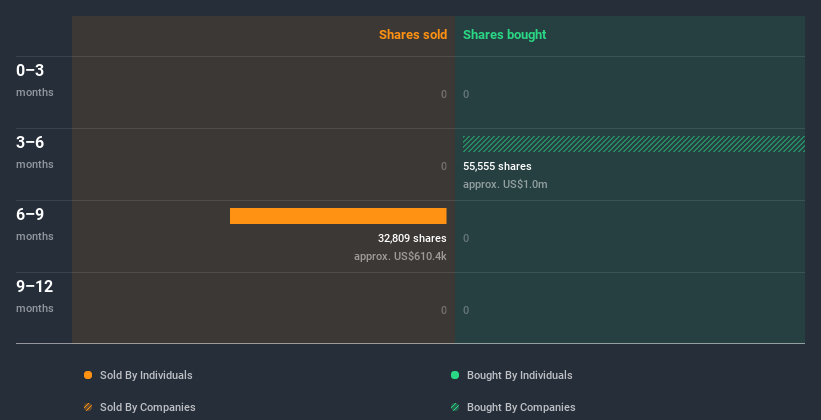Click the green Bought By Individuals legend dot

click(x=455, y=375)
